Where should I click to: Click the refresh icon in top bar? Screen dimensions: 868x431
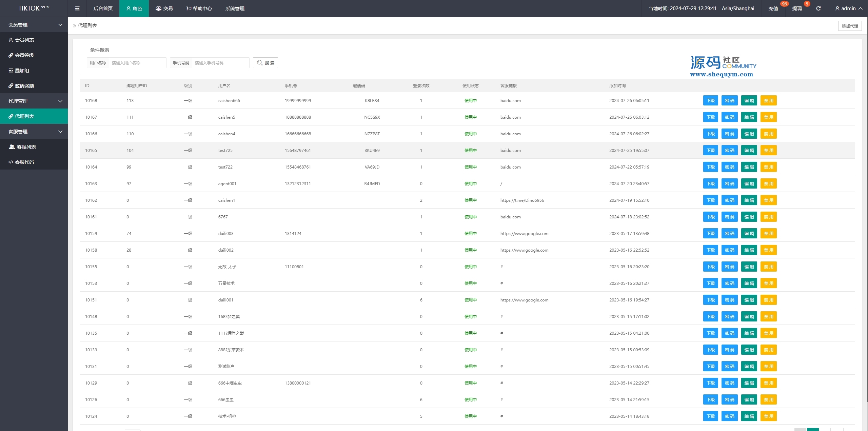818,8
